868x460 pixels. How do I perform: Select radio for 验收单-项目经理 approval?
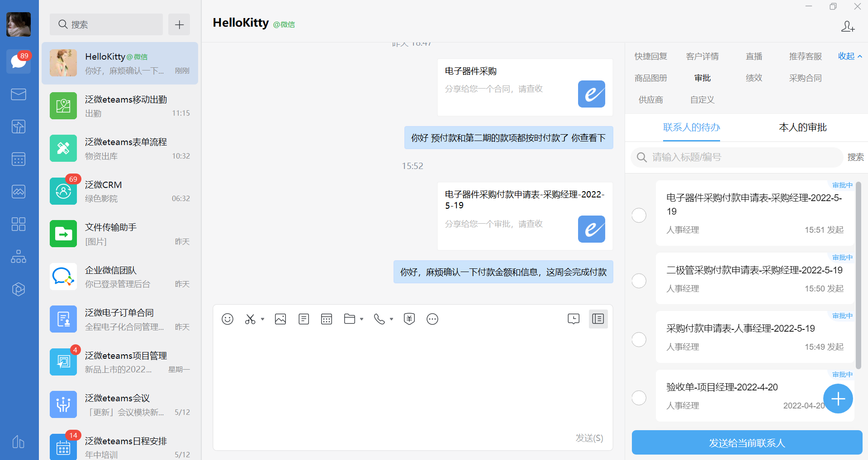pyautogui.click(x=639, y=398)
